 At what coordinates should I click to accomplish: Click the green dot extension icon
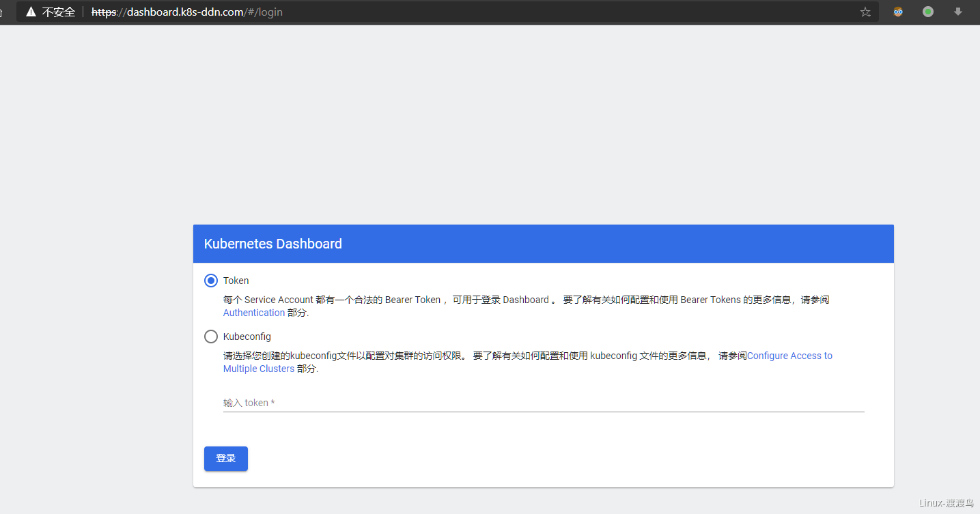pyautogui.click(x=928, y=12)
